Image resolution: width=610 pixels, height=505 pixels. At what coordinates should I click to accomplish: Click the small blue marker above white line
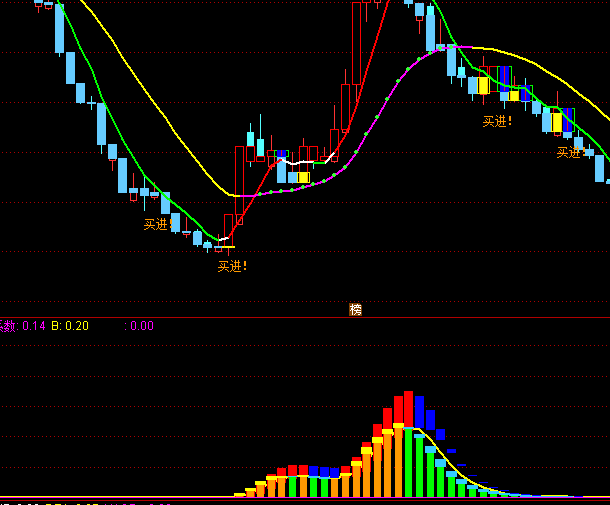282,153
